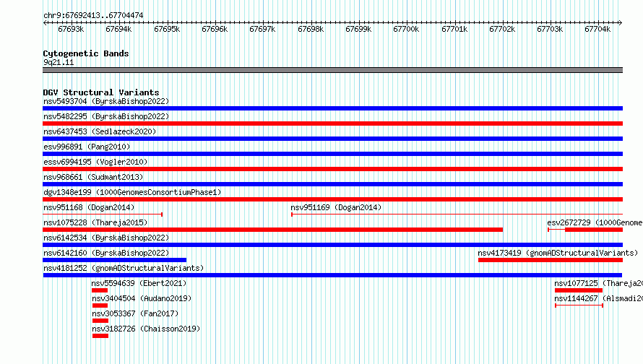643x364 pixels.
Task: Click the 67696k ruler tick label
Action: pyautogui.click(x=215, y=29)
